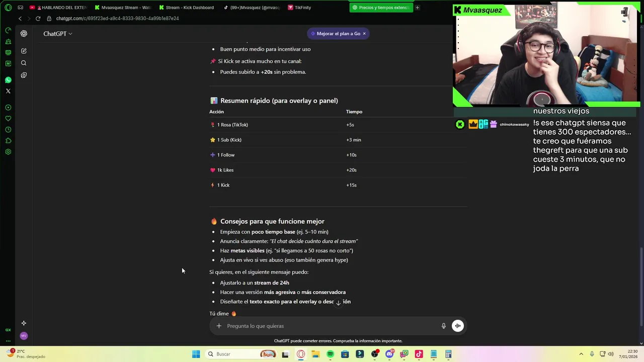The width and height of the screenshot is (644, 362).
Task: Open the bookmarks heart icon in the sidebar
Action: [8, 119]
